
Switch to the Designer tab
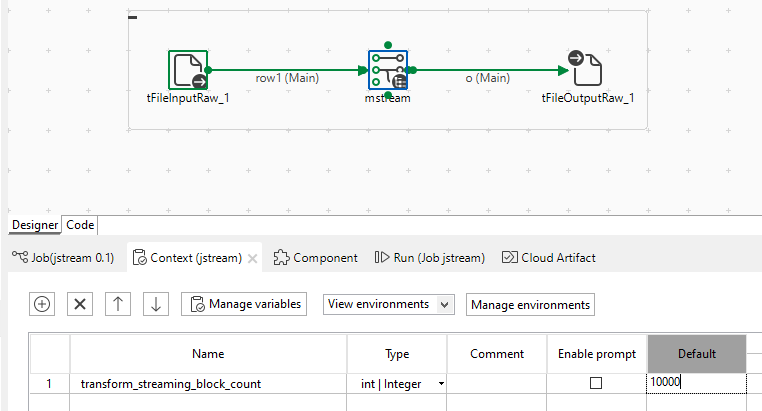(36, 225)
